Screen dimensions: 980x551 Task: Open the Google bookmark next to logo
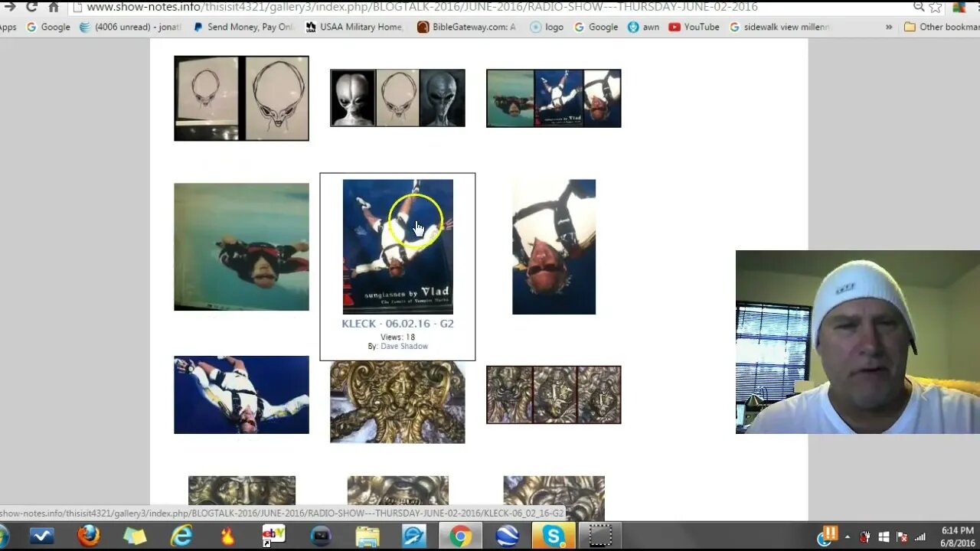(596, 27)
